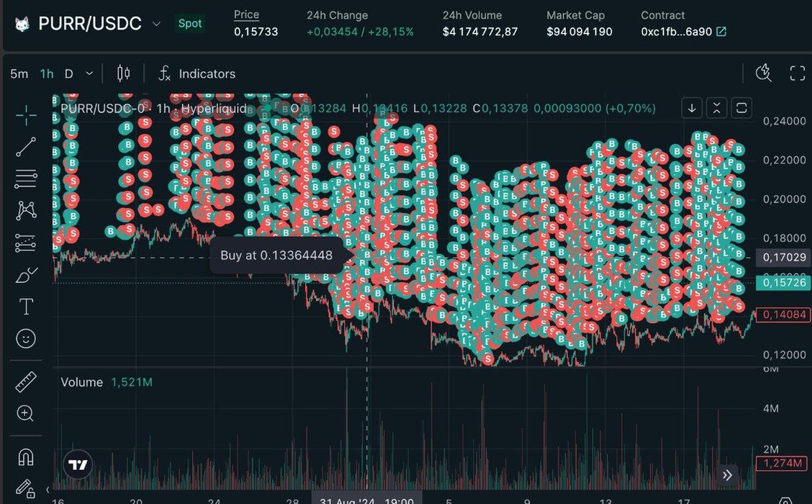The width and height of the screenshot is (812, 504).
Task: Click the Buy at 0.13364448 tooltip
Action: 276,256
